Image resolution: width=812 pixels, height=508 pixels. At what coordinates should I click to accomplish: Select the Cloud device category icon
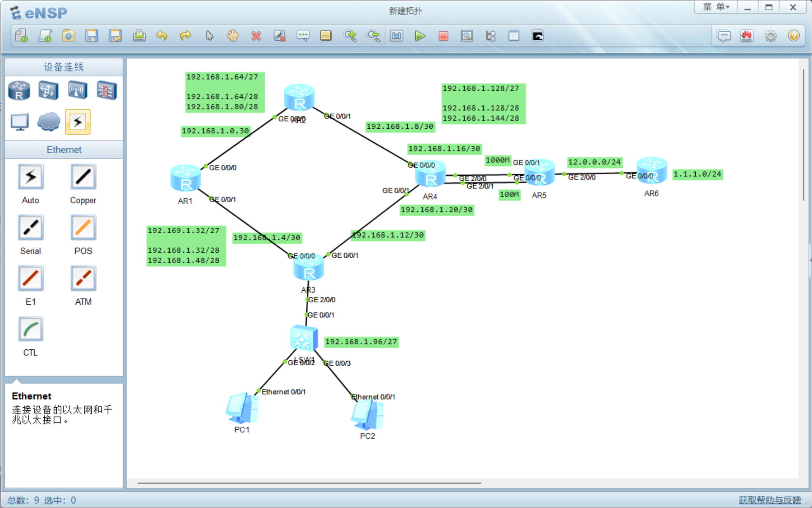[48, 122]
